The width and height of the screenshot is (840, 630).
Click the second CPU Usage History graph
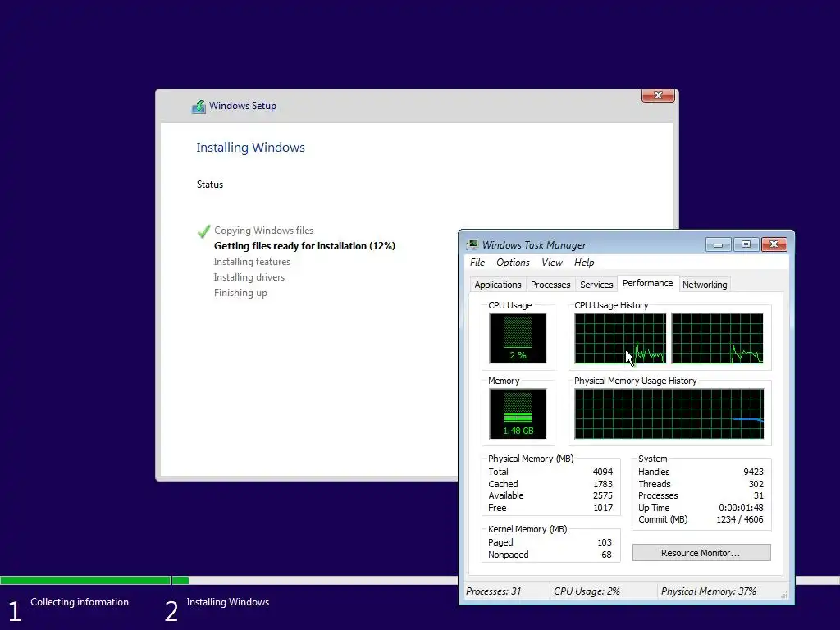717,339
